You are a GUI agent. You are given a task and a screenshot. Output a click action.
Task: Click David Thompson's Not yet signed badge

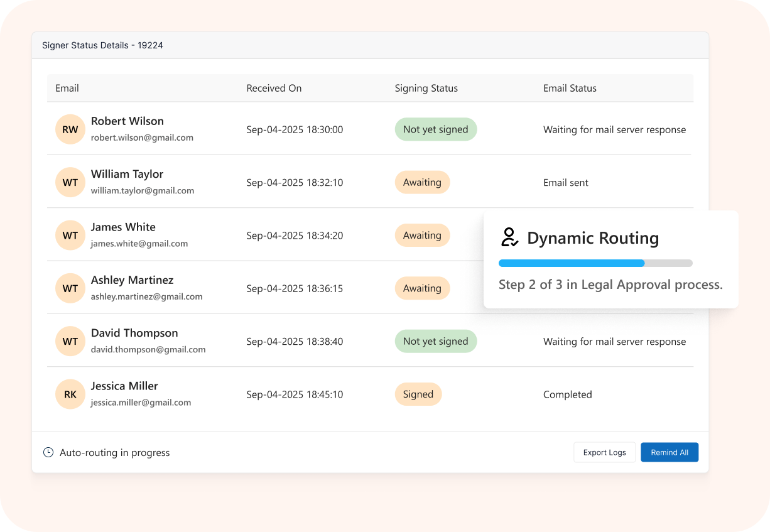pos(435,342)
